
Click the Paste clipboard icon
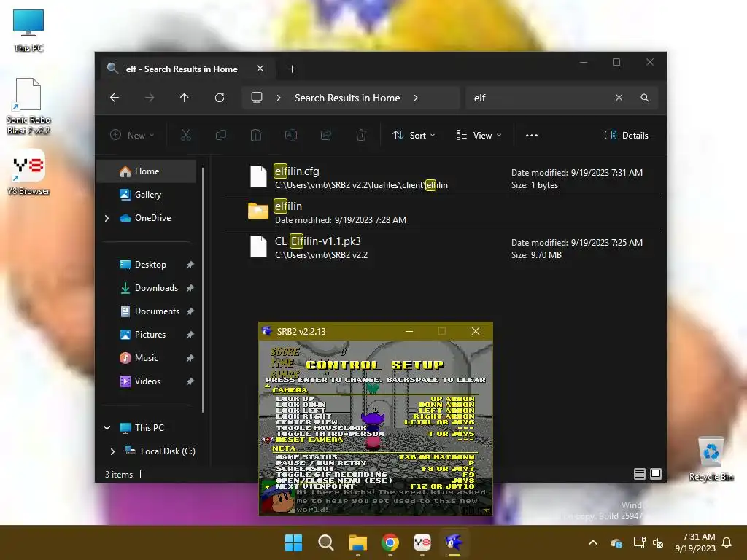[x=256, y=135]
